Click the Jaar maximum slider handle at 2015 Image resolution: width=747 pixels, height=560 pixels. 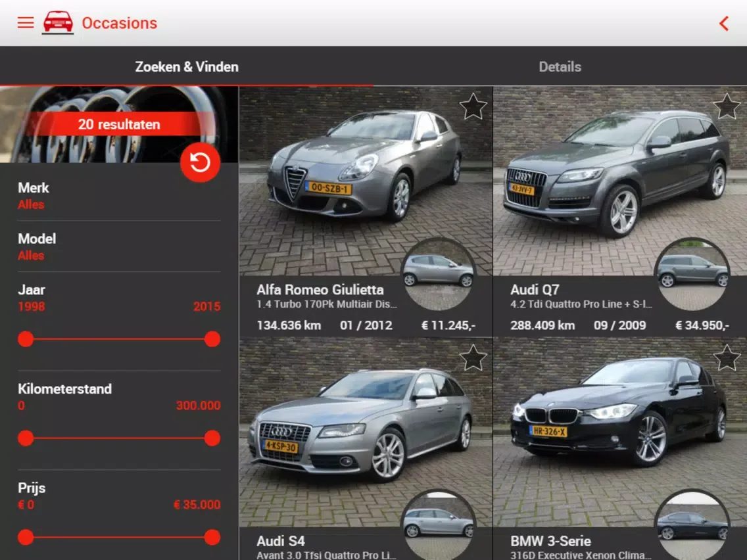pos(212,339)
